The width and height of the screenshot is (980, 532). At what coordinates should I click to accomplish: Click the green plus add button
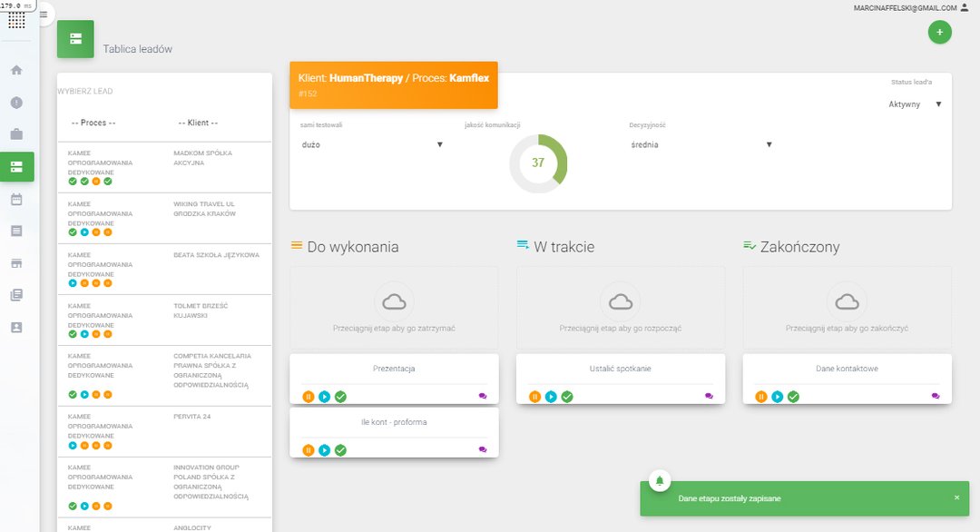pyautogui.click(x=939, y=33)
